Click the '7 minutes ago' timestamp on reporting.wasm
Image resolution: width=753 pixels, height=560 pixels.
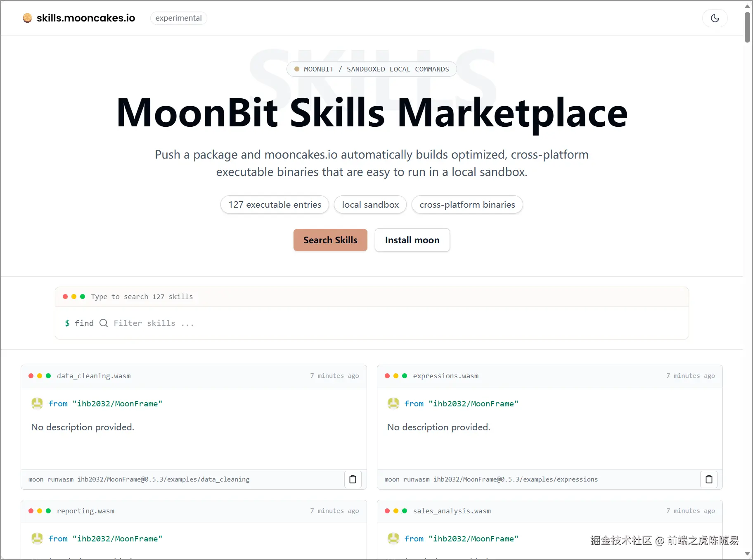[334, 511]
